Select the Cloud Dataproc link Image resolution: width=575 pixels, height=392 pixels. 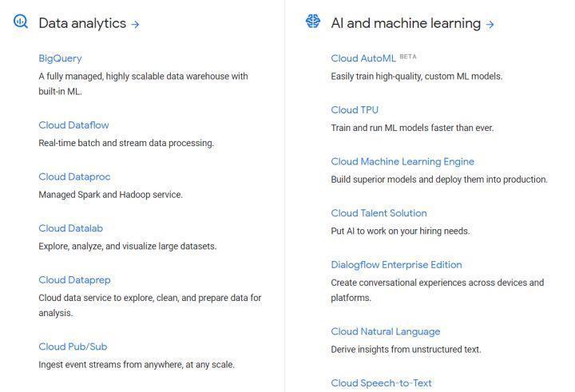pos(74,176)
